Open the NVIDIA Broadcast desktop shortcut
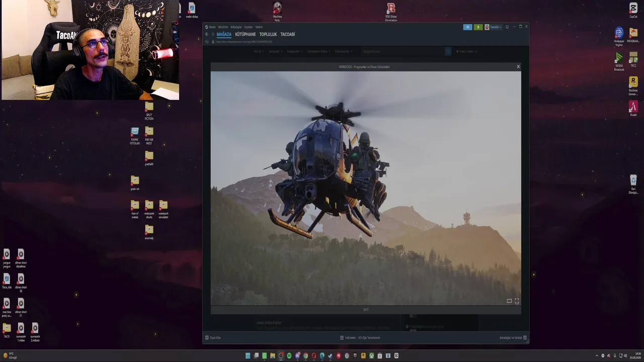644x362 pixels. tap(619, 62)
